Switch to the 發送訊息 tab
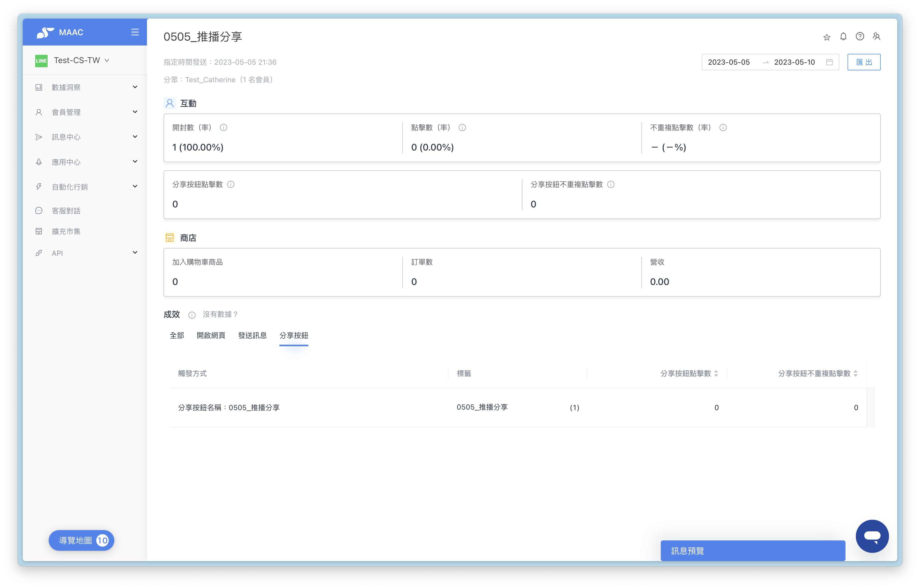Viewport: 920px width, 588px height. click(253, 336)
